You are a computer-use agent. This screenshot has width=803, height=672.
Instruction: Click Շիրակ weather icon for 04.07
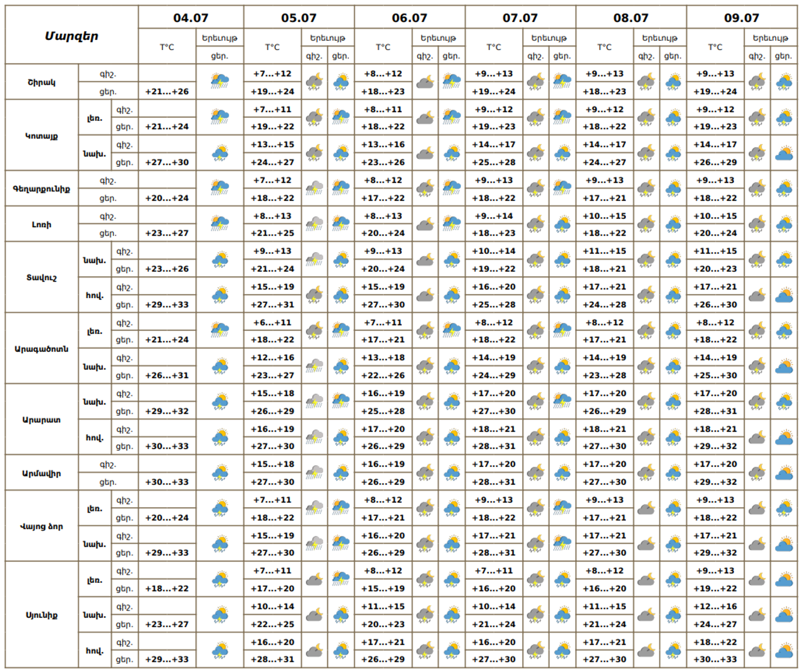(220, 81)
